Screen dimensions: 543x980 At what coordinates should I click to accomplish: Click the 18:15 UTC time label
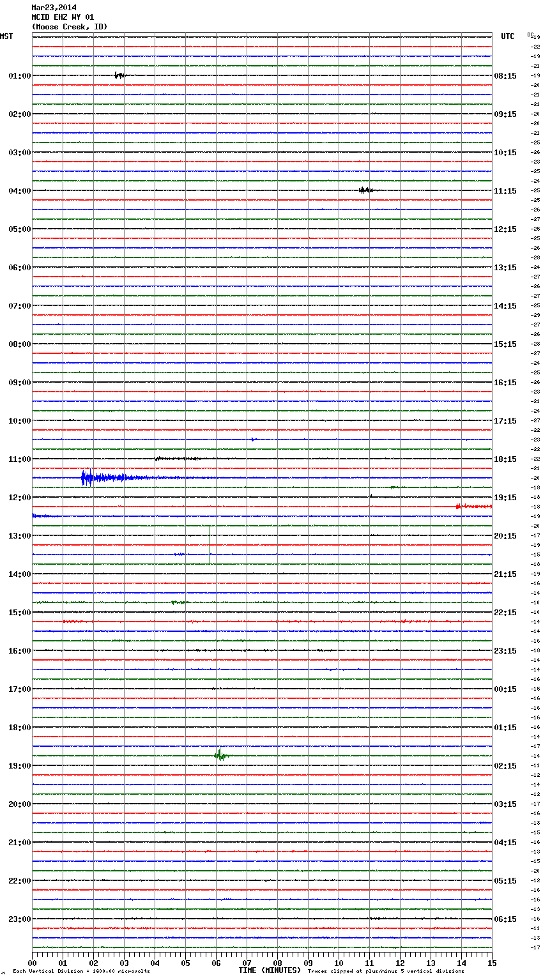[505, 459]
